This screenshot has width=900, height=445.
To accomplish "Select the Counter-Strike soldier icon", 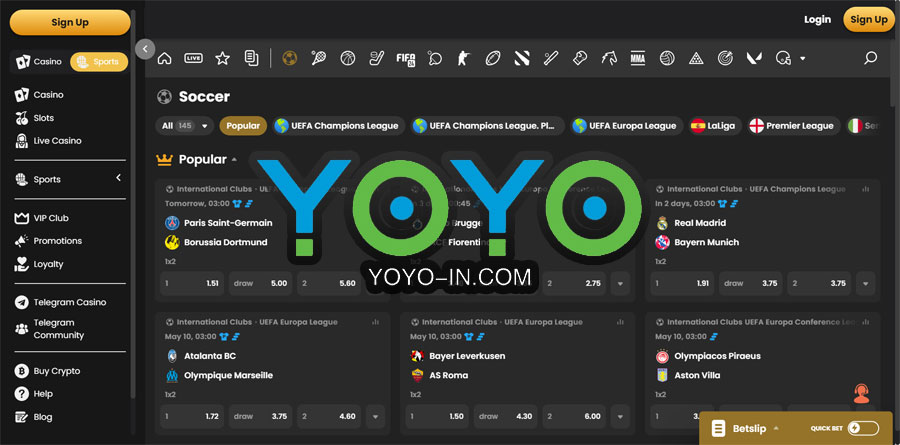I will (464, 58).
